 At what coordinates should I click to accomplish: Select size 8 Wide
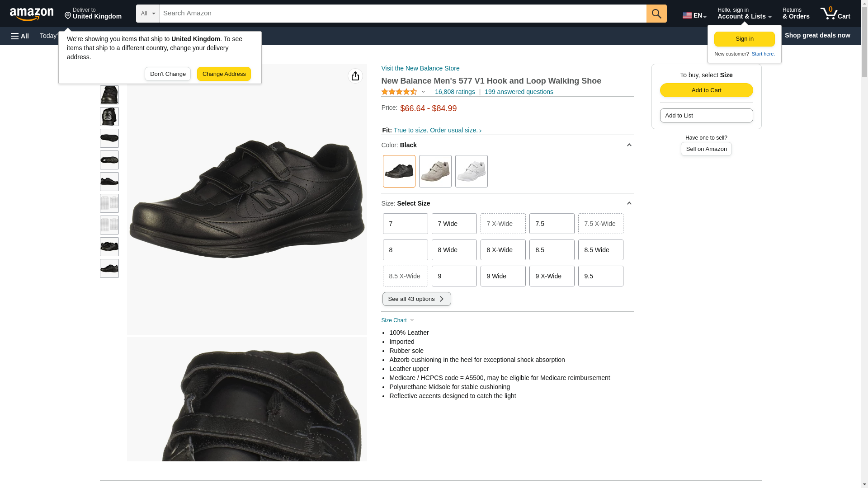[454, 250]
